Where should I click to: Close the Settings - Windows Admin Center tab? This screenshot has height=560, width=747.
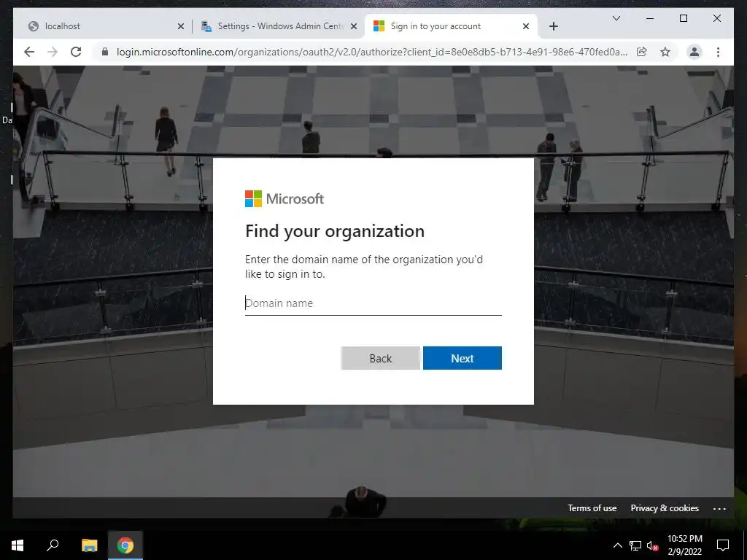tap(354, 26)
